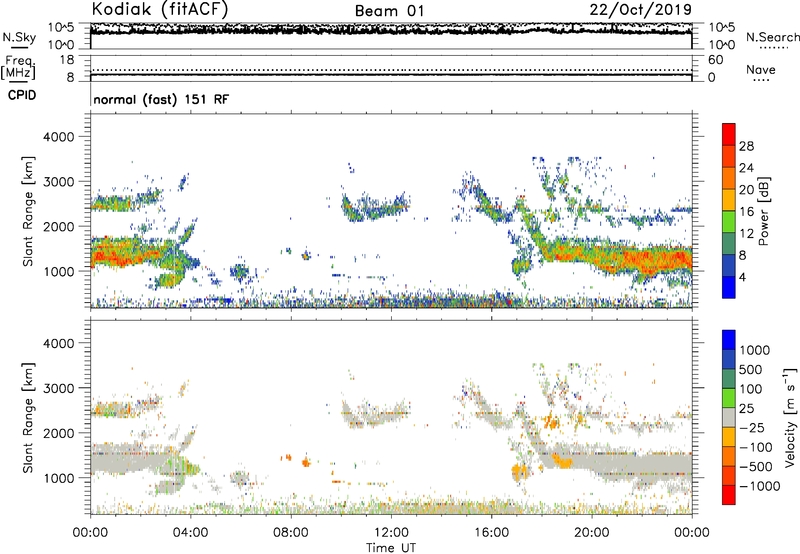Click the '04:00' time tick label
This screenshot has width=800, height=554.
click(190, 533)
